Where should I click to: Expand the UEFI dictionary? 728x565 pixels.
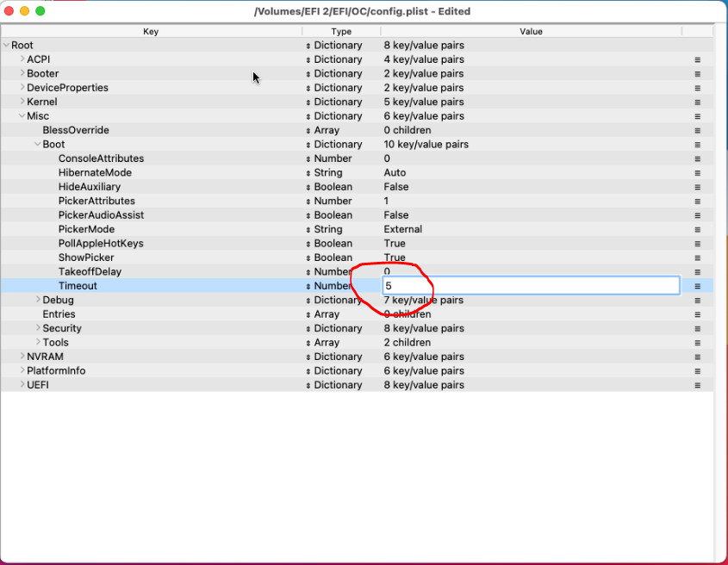coord(22,384)
